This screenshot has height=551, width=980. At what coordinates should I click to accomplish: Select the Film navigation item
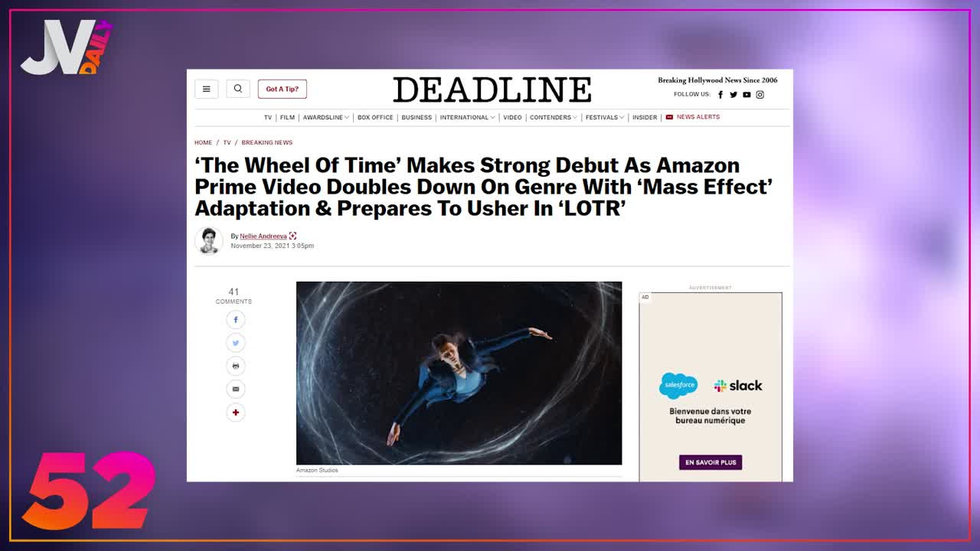[287, 118]
